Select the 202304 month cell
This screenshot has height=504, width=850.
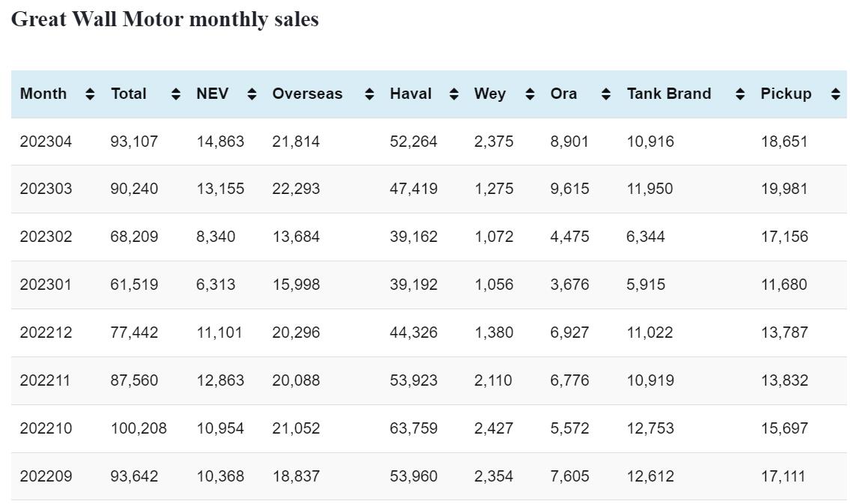(46, 142)
